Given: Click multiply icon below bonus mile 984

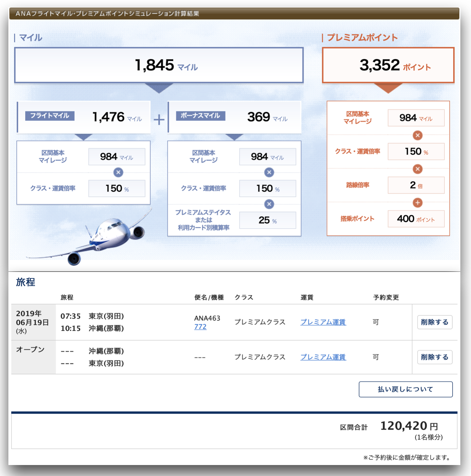Looking at the screenshot, I should pos(269,172).
